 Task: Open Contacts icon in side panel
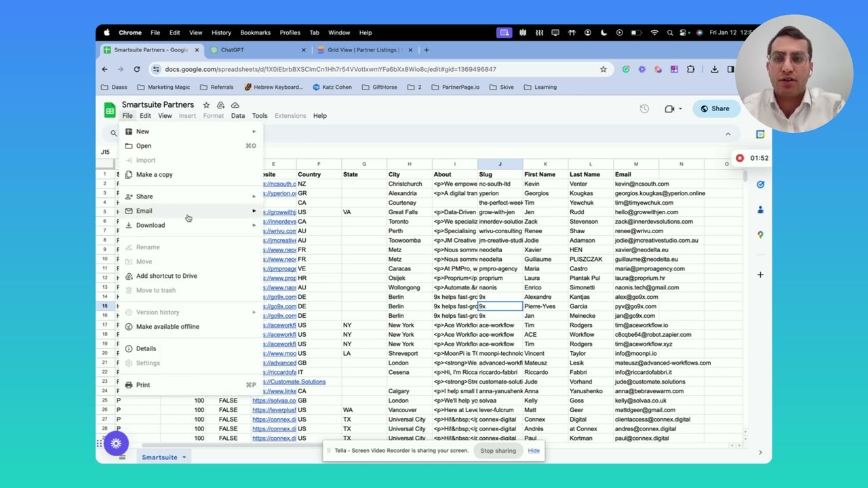(x=760, y=209)
